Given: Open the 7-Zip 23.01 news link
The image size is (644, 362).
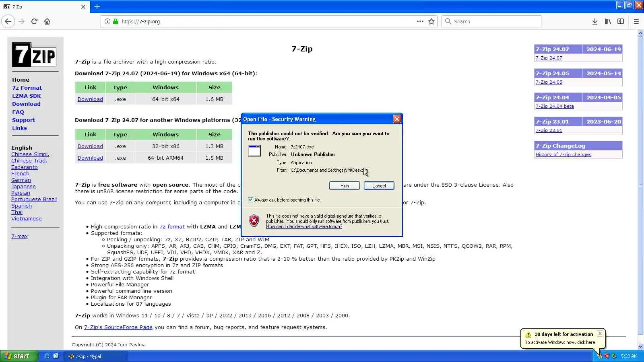Looking at the screenshot, I should (x=549, y=130).
